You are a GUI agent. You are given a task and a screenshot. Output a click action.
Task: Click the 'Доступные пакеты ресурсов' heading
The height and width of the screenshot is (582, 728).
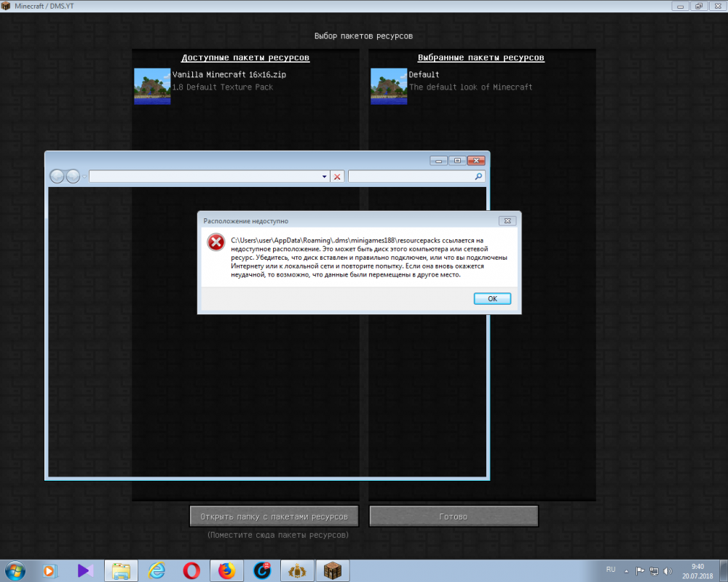tap(245, 57)
